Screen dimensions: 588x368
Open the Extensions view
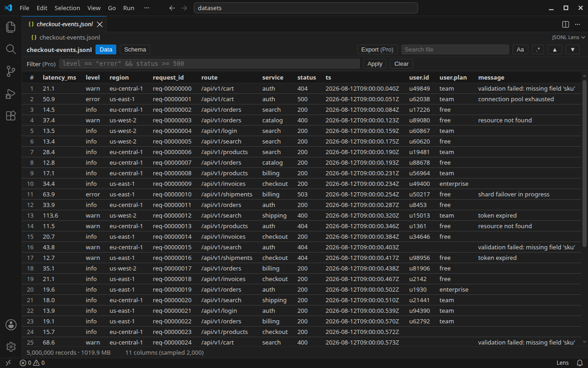(x=11, y=116)
